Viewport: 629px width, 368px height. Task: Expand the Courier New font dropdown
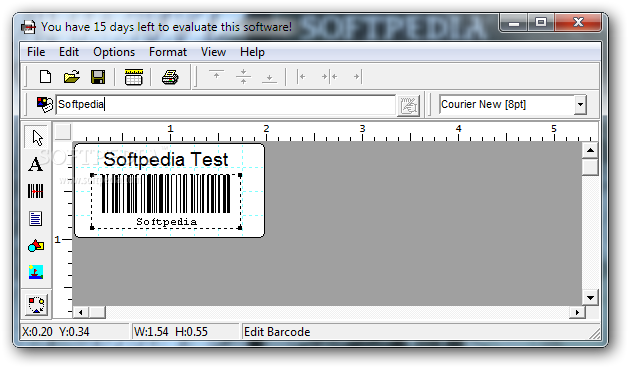pos(580,105)
